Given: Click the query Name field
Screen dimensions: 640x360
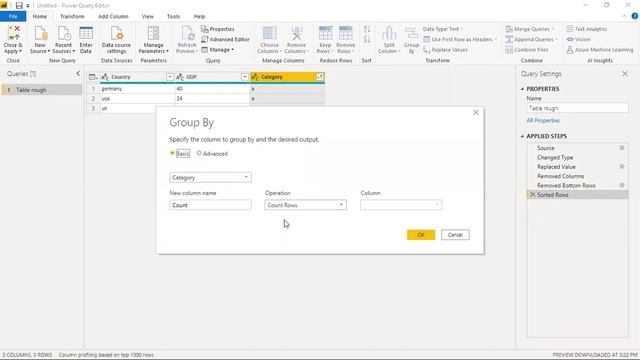Looking at the screenshot, I should pos(578,108).
